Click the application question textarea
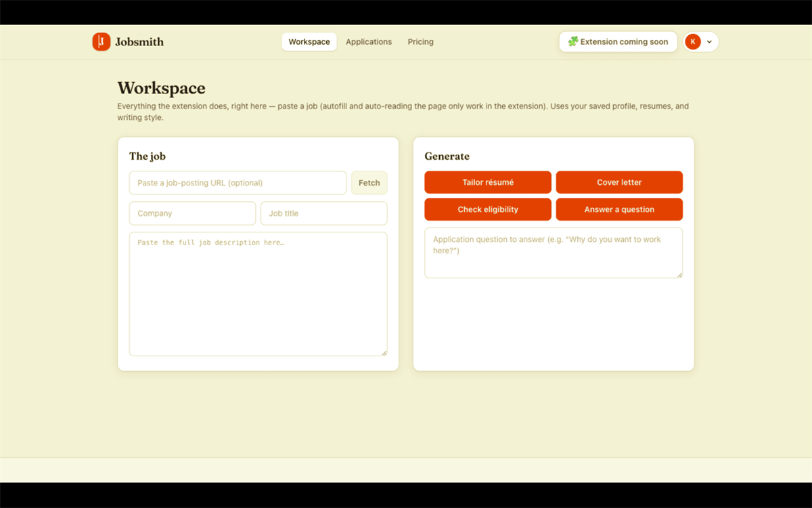 (x=554, y=253)
